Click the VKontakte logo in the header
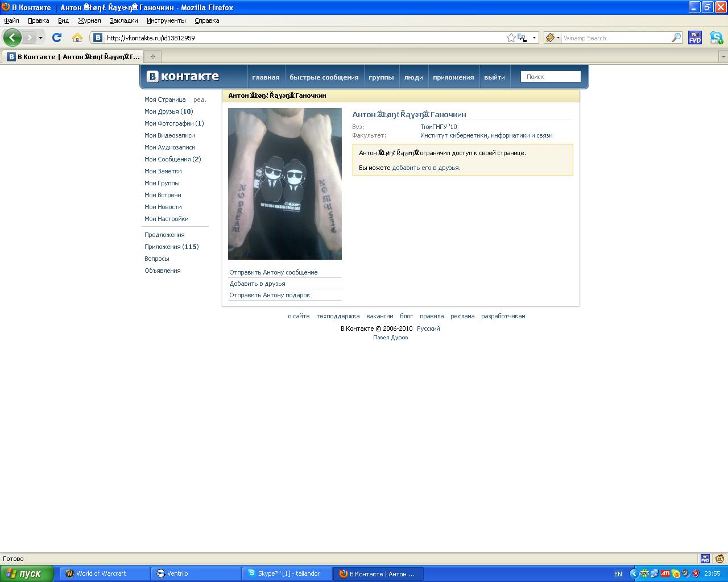728x582 pixels. [183, 77]
